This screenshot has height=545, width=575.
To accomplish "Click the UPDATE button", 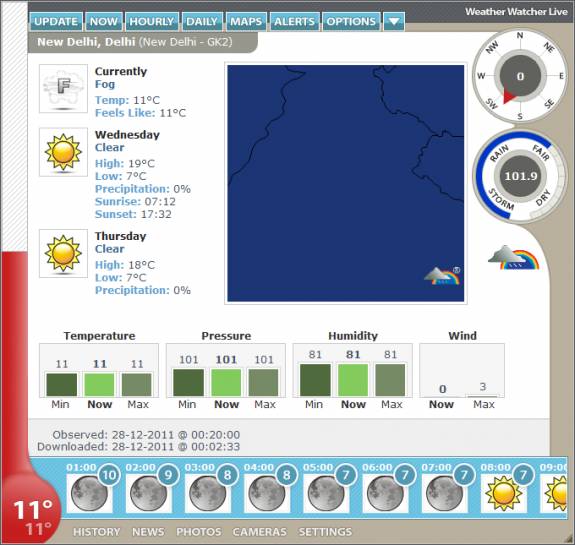I will coord(56,22).
